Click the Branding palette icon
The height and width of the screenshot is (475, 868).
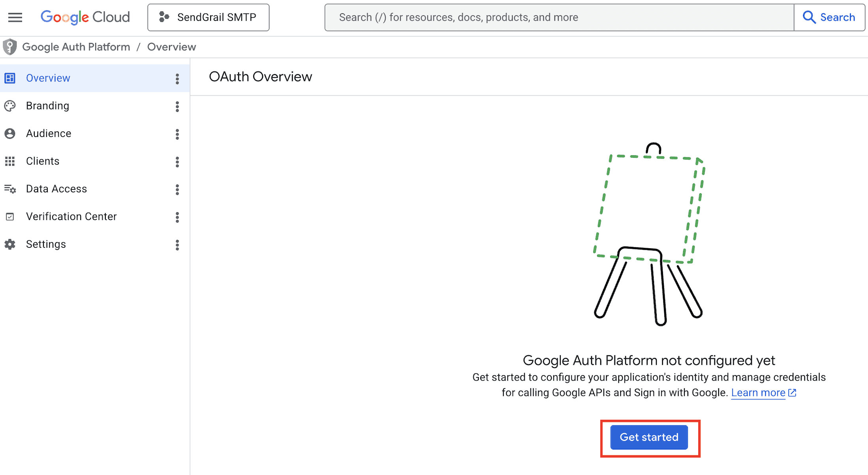pyautogui.click(x=10, y=106)
